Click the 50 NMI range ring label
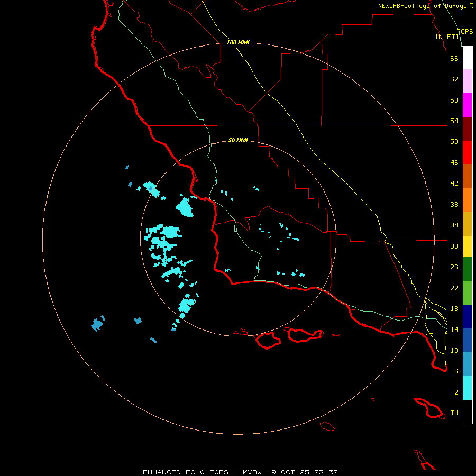Screen dimensions: 476x476 (x=238, y=140)
